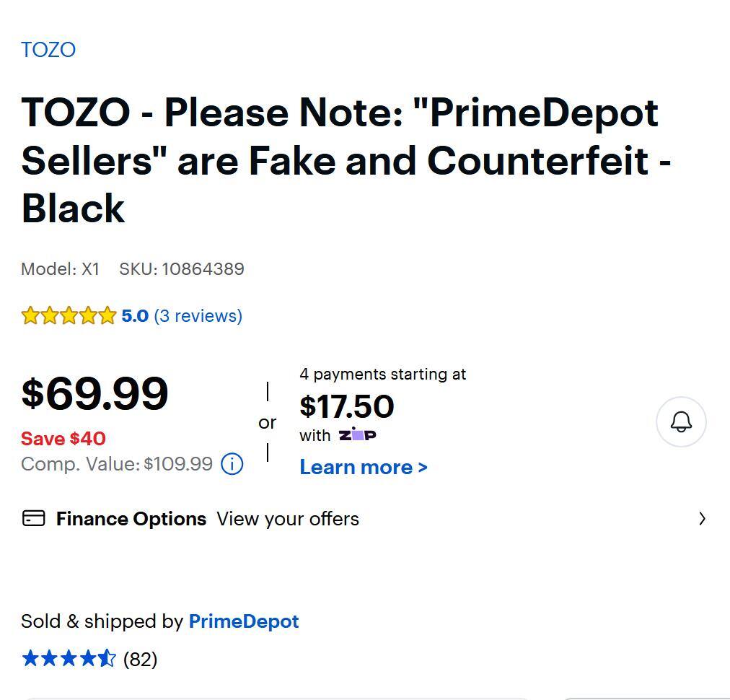Visit the PrimeDepot seller page link
730x700 pixels.
pyautogui.click(x=244, y=621)
